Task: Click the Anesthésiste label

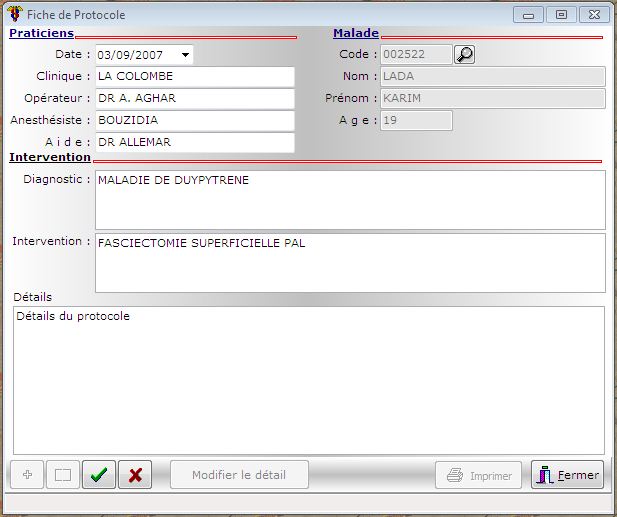Action: (x=50, y=120)
